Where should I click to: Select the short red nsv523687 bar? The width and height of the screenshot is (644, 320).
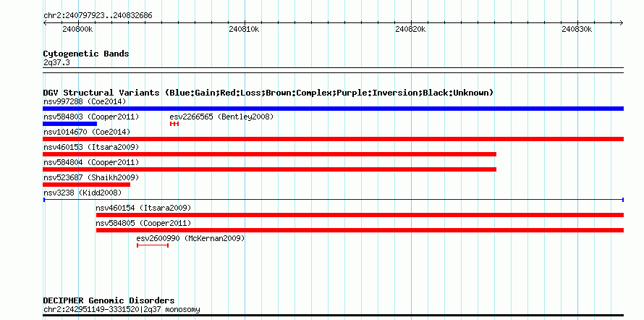[86, 185]
